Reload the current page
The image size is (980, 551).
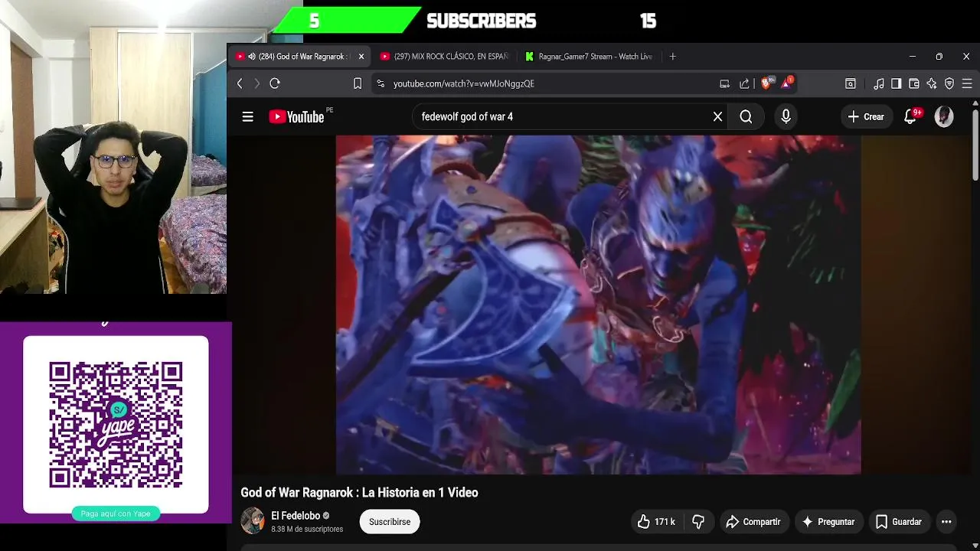coord(275,83)
